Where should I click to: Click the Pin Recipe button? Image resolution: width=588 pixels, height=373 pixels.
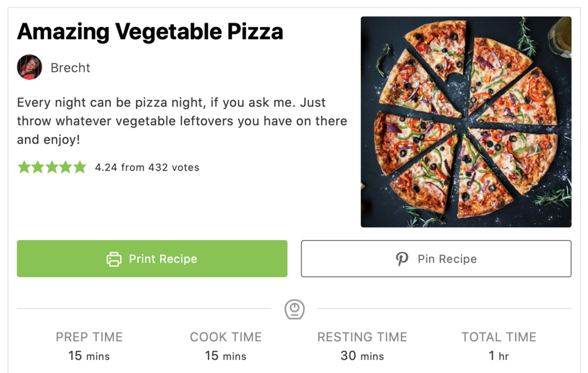pyautogui.click(x=436, y=259)
